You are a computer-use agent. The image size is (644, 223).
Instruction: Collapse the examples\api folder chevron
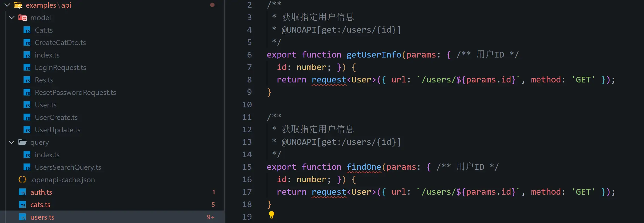[x=7, y=5]
